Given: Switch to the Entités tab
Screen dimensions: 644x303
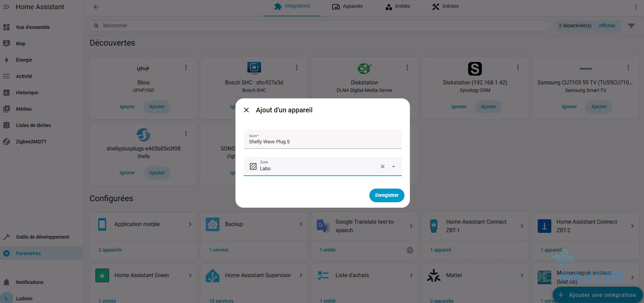Looking at the screenshot, I should pyautogui.click(x=398, y=6).
